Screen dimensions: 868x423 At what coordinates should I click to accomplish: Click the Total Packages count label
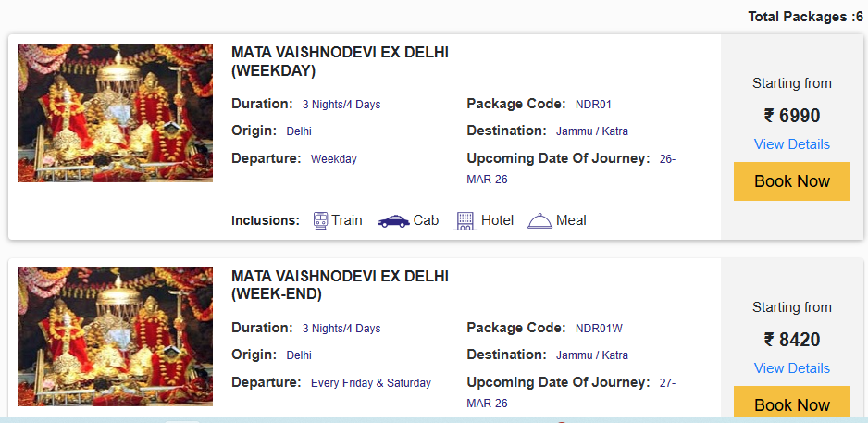805,17
